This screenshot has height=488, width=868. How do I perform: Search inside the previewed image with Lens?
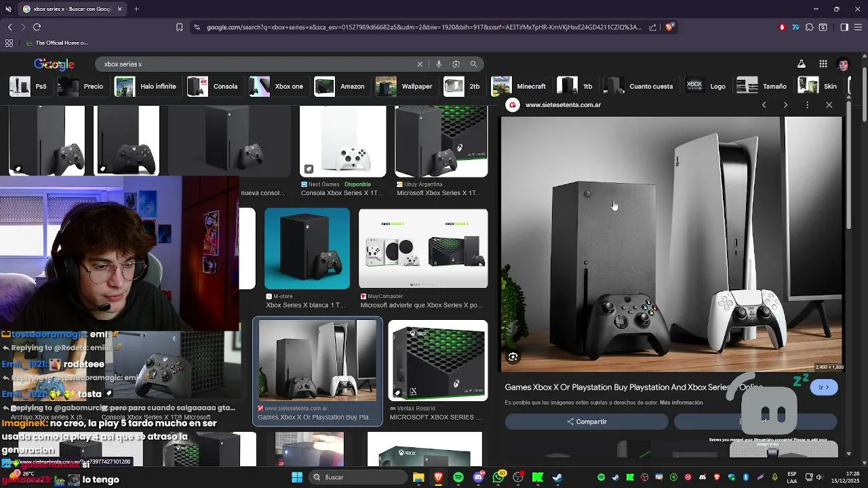(513, 357)
